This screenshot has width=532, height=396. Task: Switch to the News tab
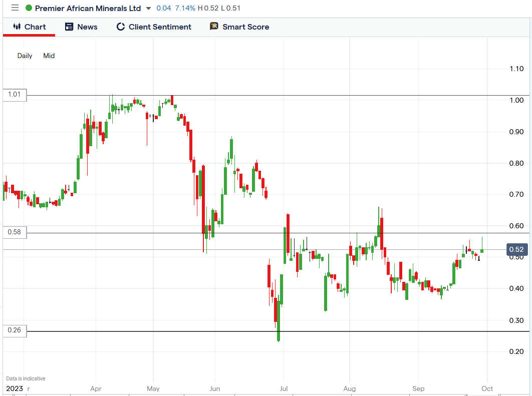tap(81, 27)
